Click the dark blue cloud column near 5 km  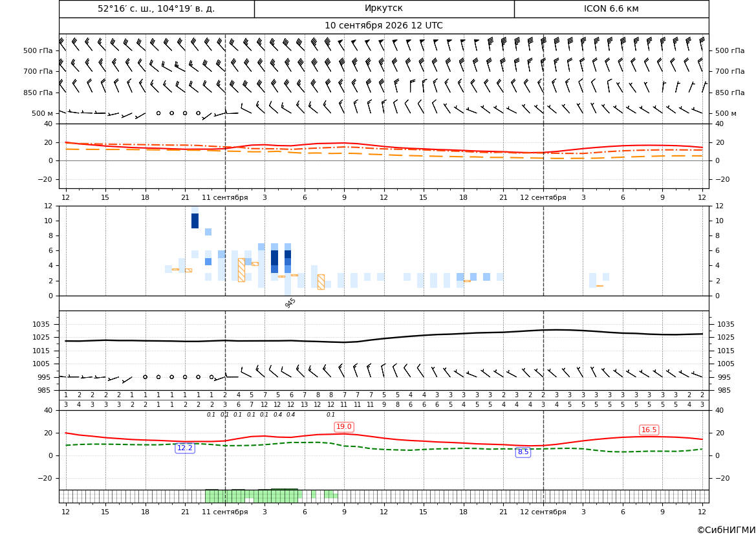(274, 261)
